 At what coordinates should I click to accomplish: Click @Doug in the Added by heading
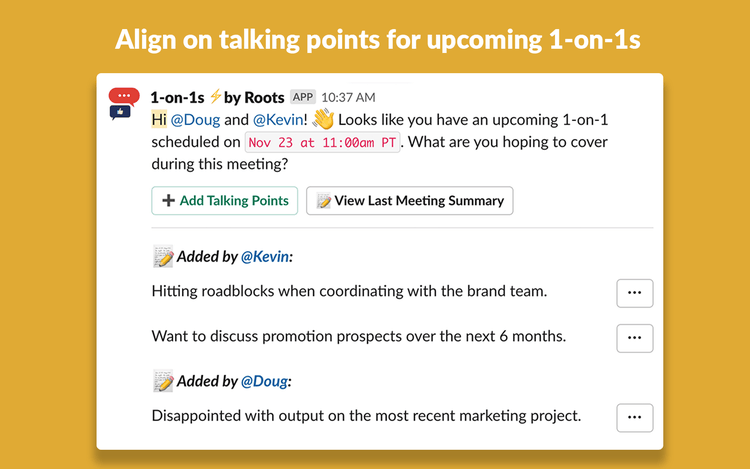pyautogui.click(x=265, y=381)
